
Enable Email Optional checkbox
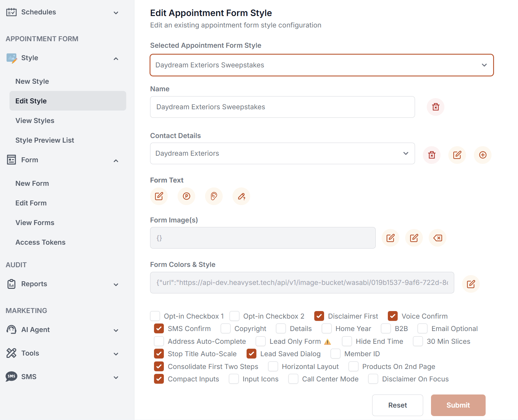pos(423,328)
